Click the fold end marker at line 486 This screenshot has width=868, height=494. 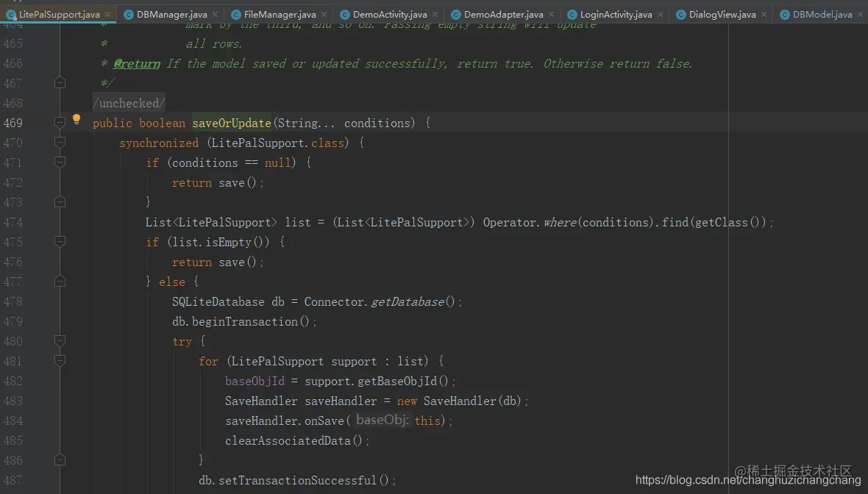pyautogui.click(x=60, y=460)
